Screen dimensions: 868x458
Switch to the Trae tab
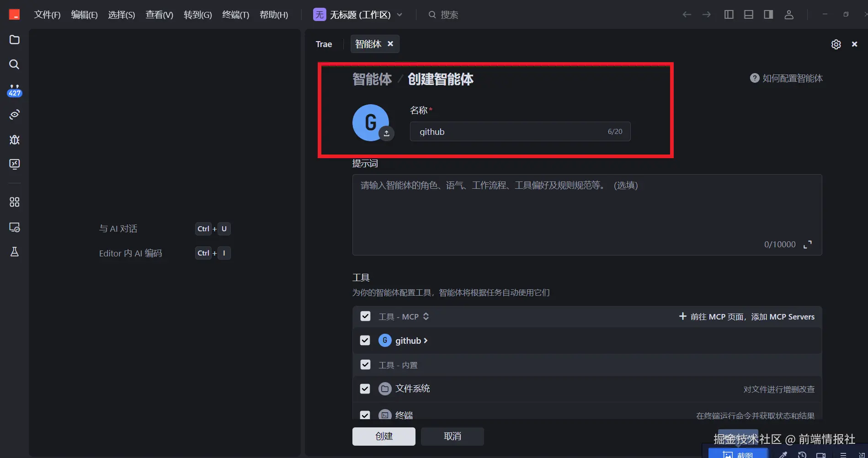(324, 44)
